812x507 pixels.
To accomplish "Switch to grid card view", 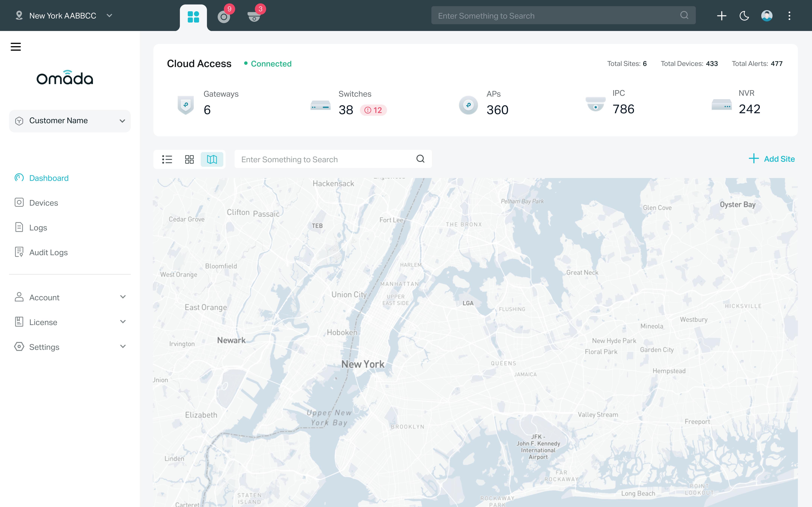I will coord(189,159).
